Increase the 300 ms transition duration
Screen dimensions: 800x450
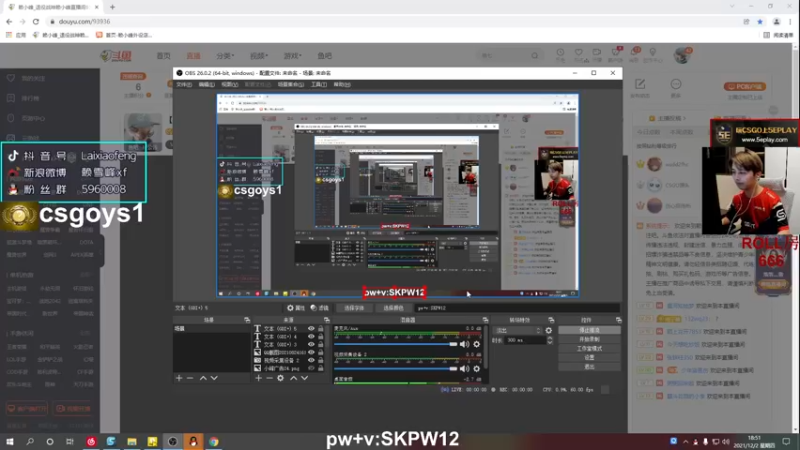tap(549, 338)
